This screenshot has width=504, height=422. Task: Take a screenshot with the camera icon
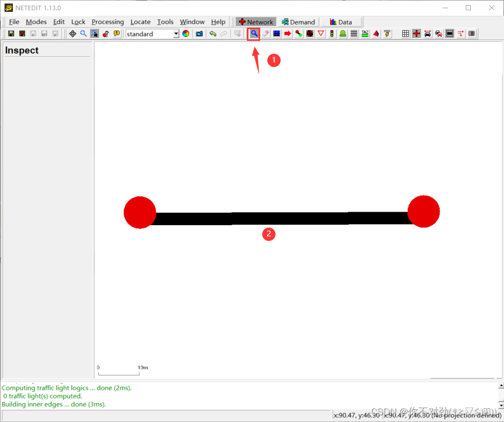199,33
